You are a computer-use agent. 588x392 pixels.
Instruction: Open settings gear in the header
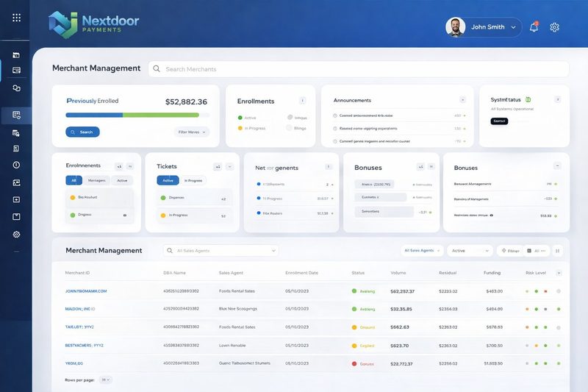pos(554,27)
